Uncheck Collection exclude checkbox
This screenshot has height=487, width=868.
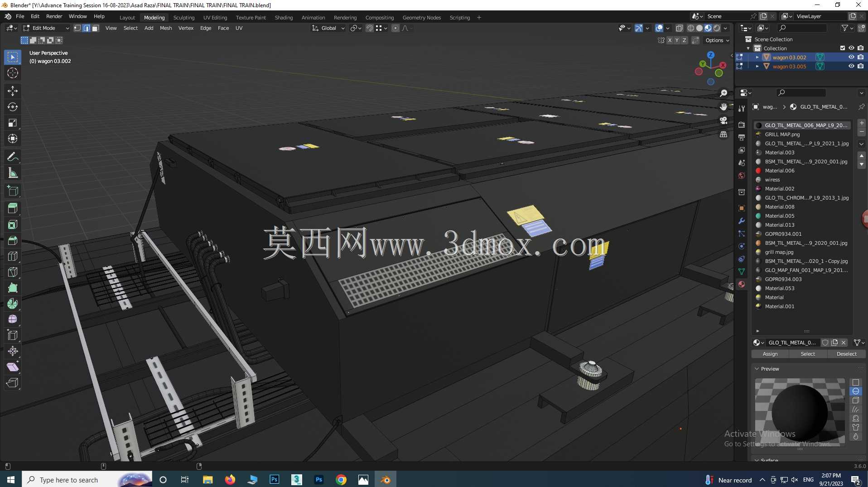pos(843,48)
